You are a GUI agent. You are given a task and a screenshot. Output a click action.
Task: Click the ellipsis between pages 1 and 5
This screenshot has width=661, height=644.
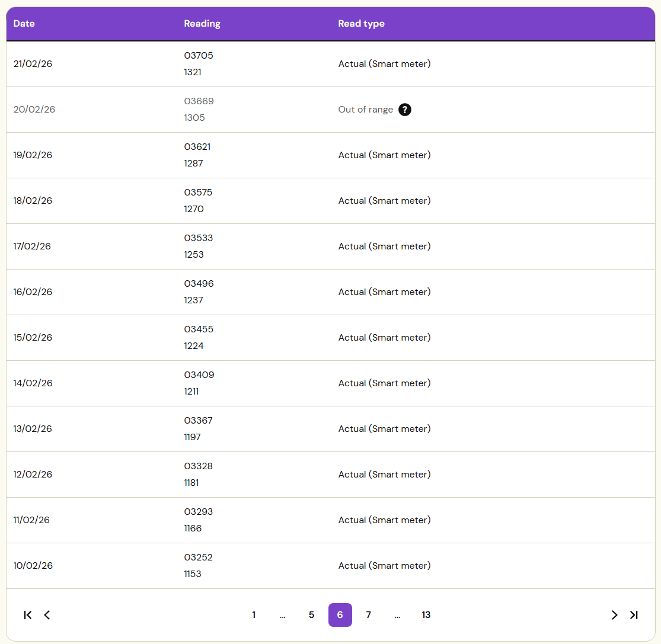pyautogui.click(x=283, y=615)
